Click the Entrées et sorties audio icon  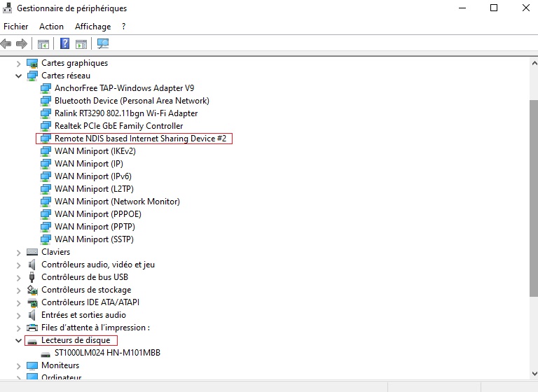pos(32,315)
